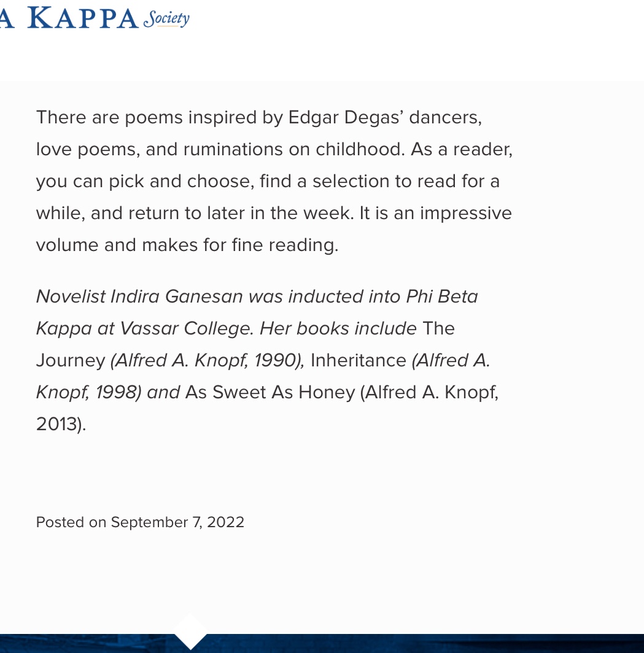644x653 pixels.
Task: Click the year 2013 ending the bio
Action: 57,424
